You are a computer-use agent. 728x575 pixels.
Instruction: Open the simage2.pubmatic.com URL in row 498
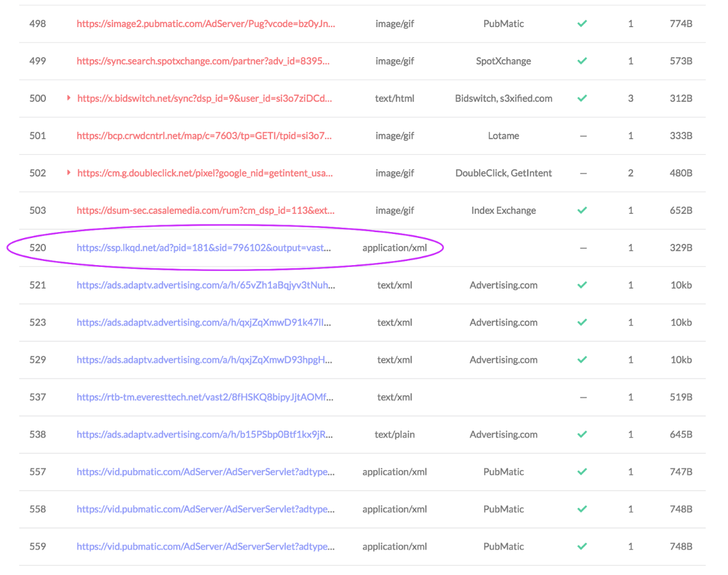click(x=206, y=24)
